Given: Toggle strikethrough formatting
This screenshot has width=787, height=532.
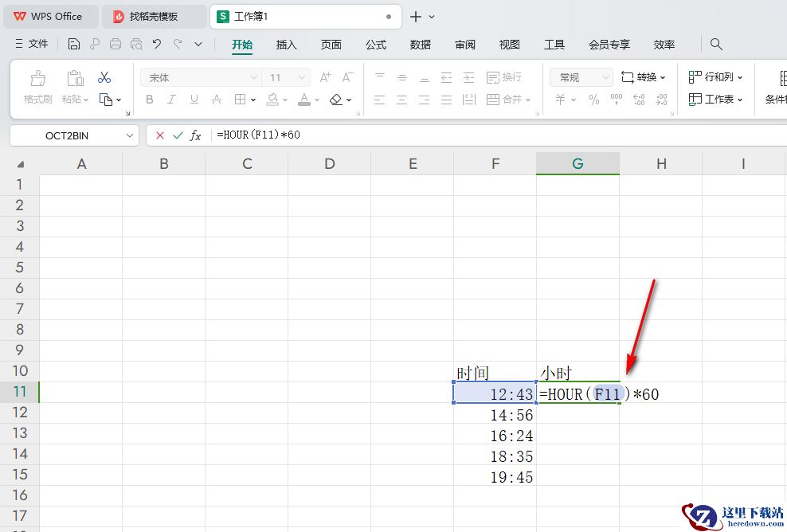Looking at the screenshot, I should [x=217, y=100].
